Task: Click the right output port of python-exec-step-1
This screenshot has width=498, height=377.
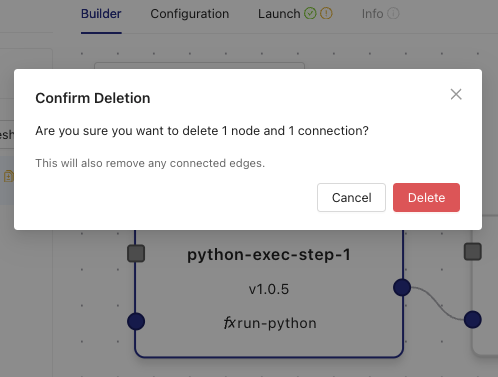Action: click(402, 287)
